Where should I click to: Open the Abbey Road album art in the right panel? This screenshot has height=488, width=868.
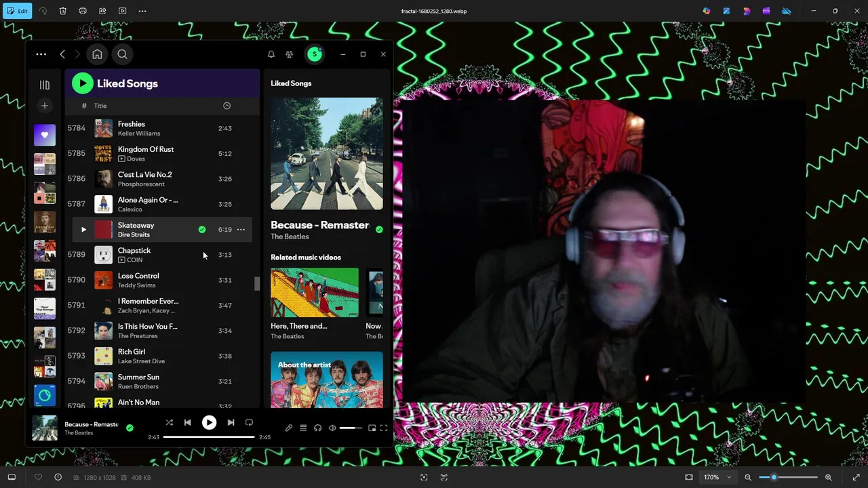pos(327,154)
